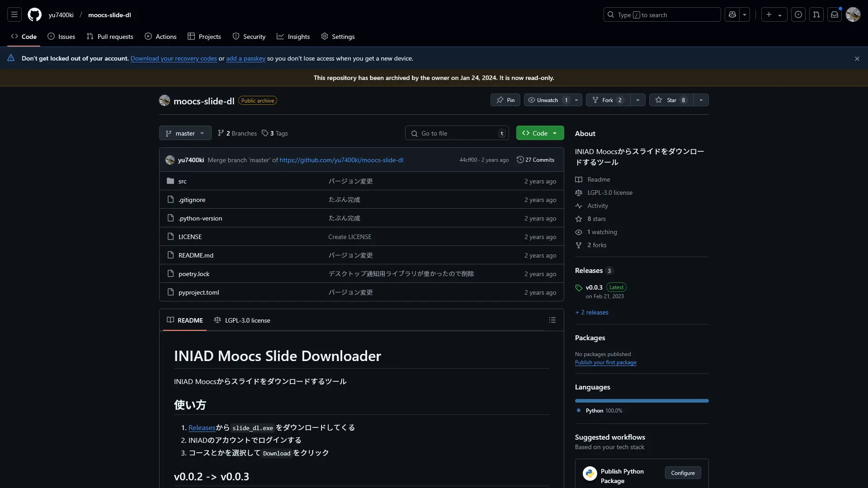
Task: Open the notifications inbox icon
Action: [x=834, y=15]
